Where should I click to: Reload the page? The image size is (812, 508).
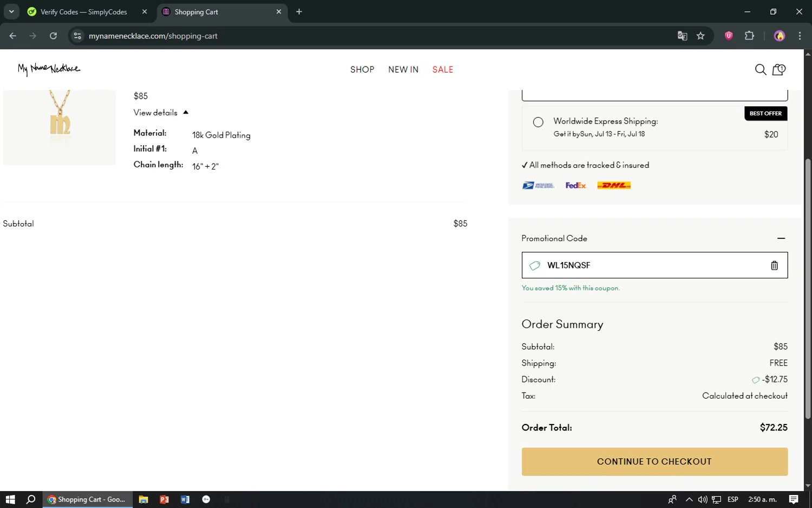click(53, 36)
